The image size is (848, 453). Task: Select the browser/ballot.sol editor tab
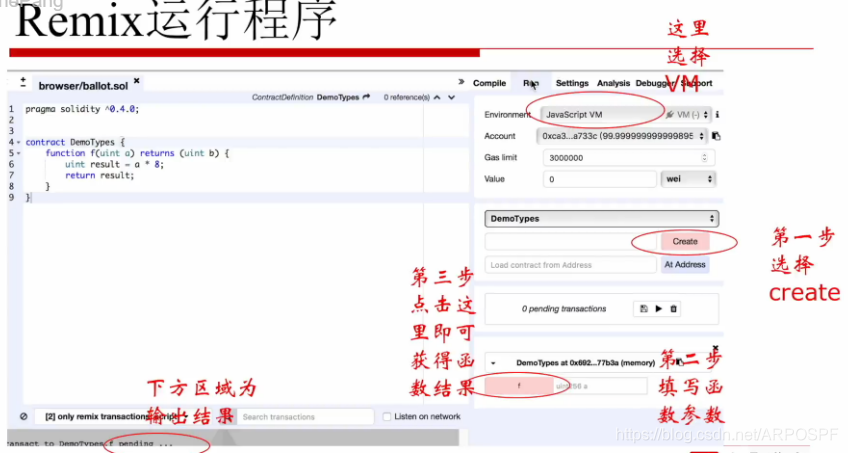pyautogui.click(x=83, y=86)
